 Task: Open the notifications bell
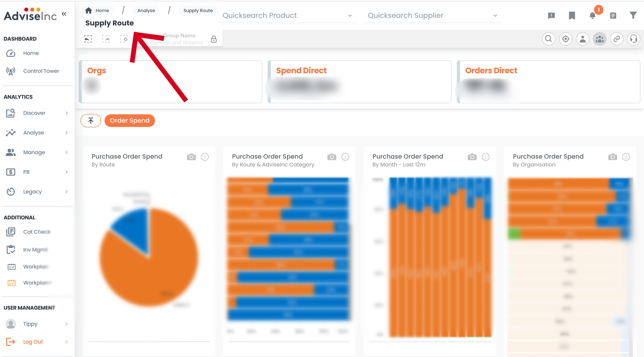point(593,15)
